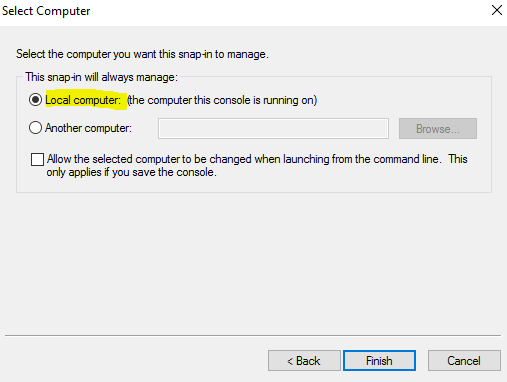This screenshot has height=382, width=507.
Task: Close the Select Computer dialog with X
Action: (x=497, y=10)
